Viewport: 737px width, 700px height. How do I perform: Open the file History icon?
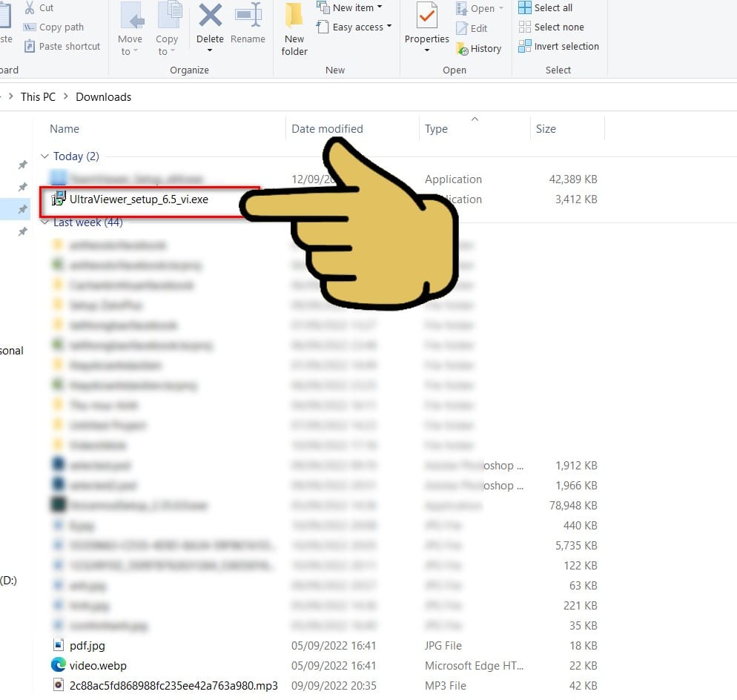pyautogui.click(x=462, y=48)
